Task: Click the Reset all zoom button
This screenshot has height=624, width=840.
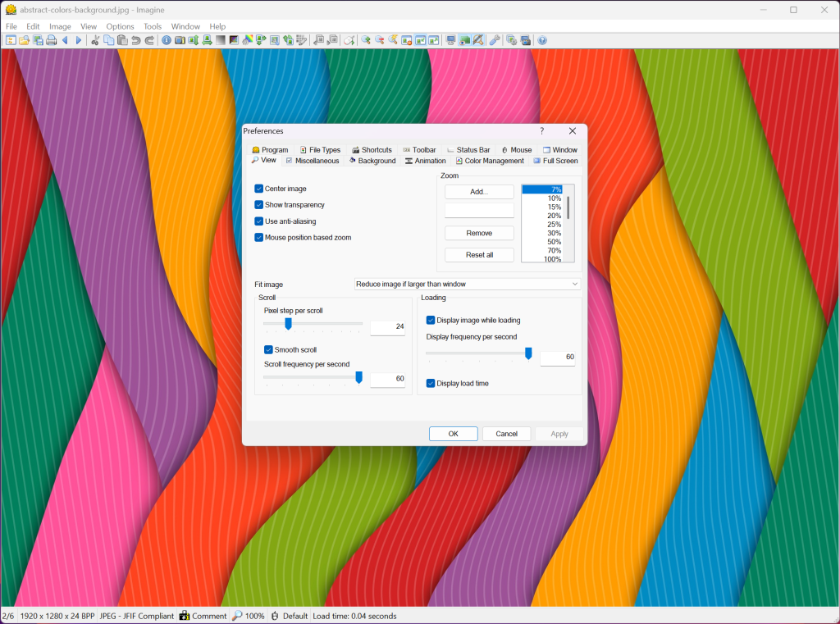Action: click(x=479, y=255)
